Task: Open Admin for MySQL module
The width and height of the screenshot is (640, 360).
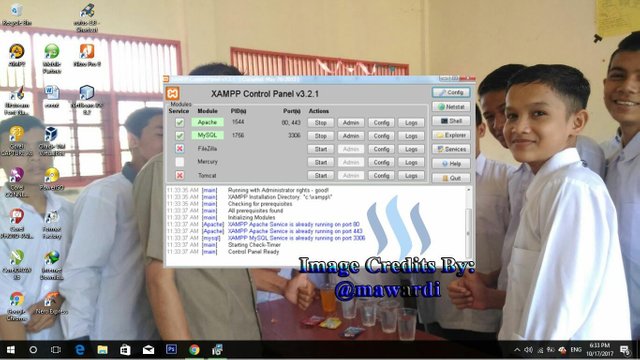Action: tap(351, 136)
